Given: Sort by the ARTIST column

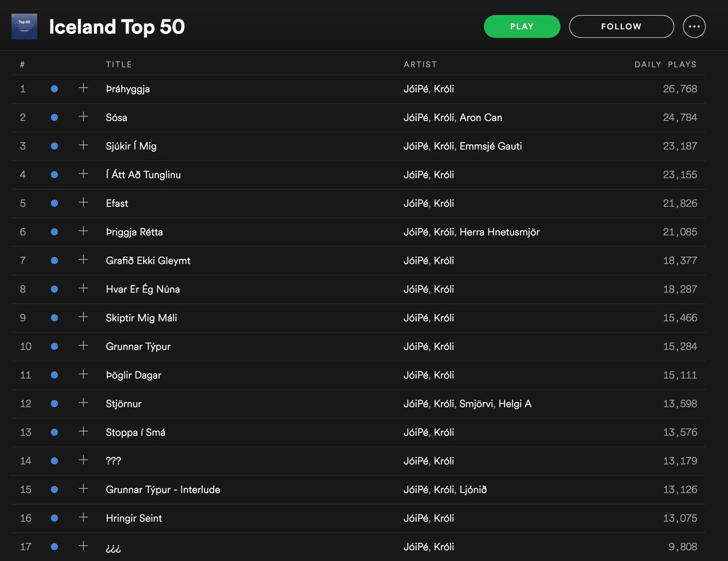Looking at the screenshot, I should (420, 64).
